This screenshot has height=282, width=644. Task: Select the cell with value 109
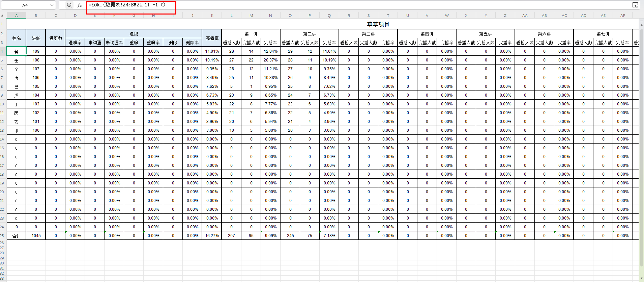36,51
